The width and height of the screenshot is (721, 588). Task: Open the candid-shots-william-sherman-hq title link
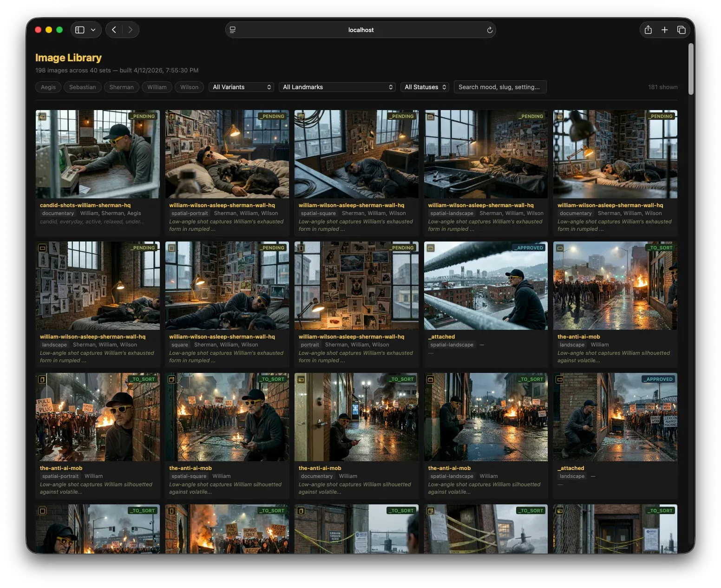tap(85, 205)
